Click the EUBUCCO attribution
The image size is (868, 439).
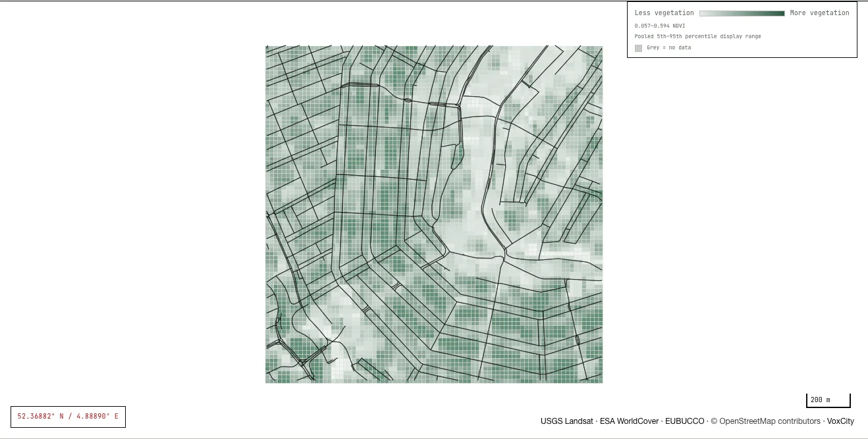point(684,421)
